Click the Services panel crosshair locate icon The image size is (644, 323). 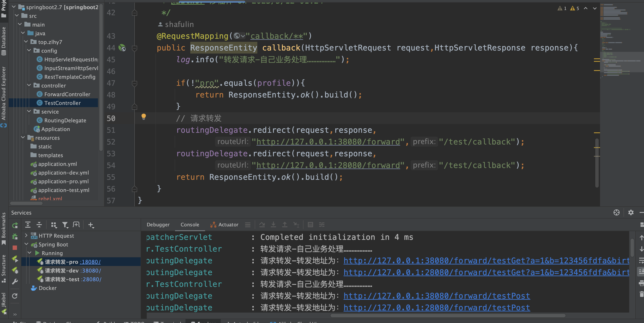click(617, 212)
